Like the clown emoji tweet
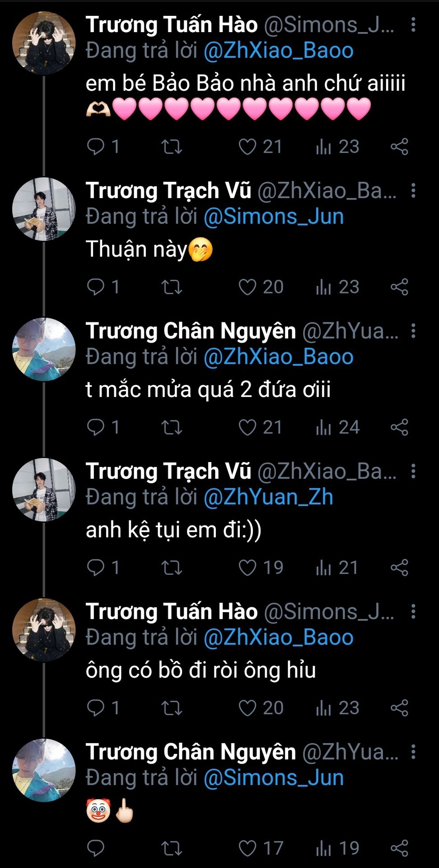The image size is (439, 868). (x=248, y=849)
